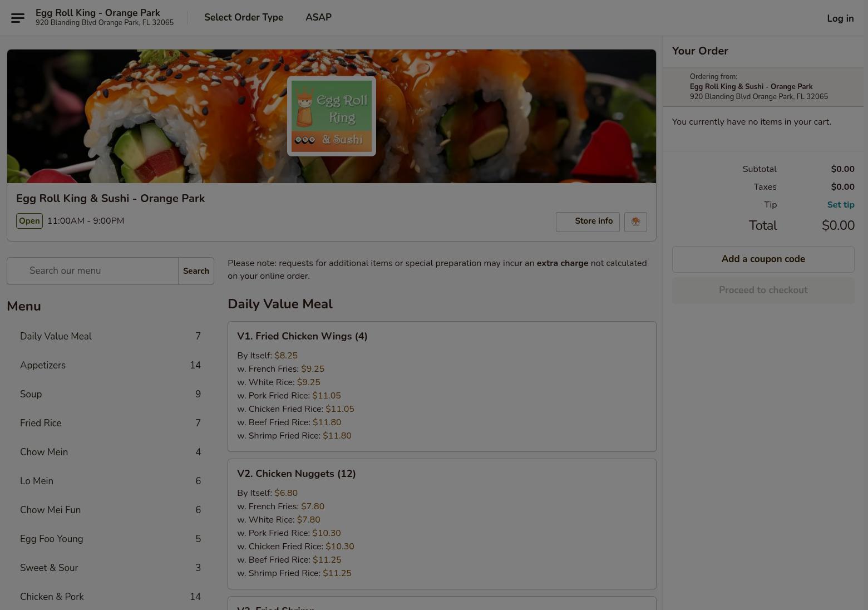Focus the Search our menu field

click(92, 271)
